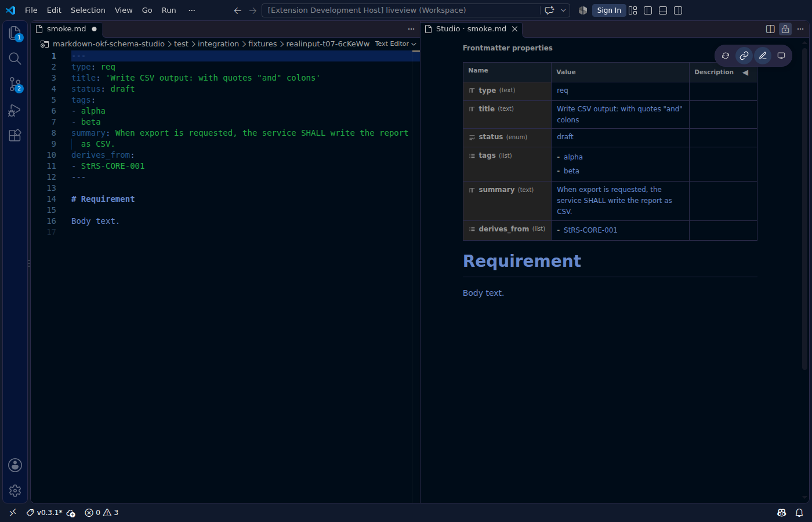This screenshot has width=812, height=522.
Task: Open the Extensions view
Action: [x=15, y=135]
